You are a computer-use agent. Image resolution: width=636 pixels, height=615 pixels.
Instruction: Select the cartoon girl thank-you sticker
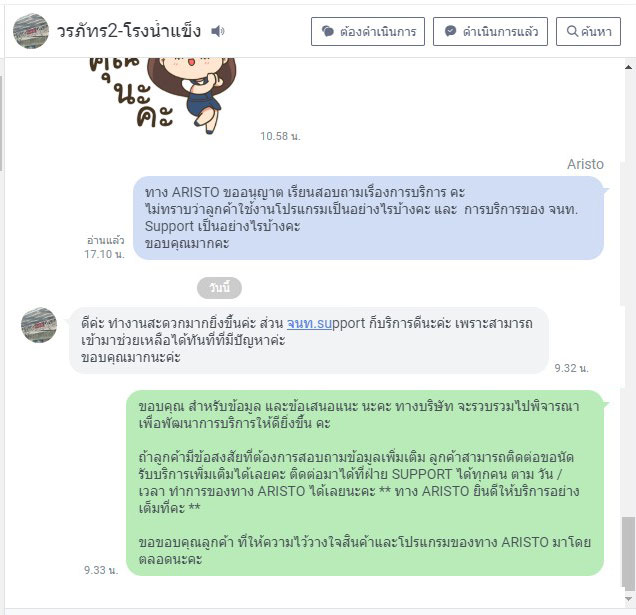coord(162,96)
